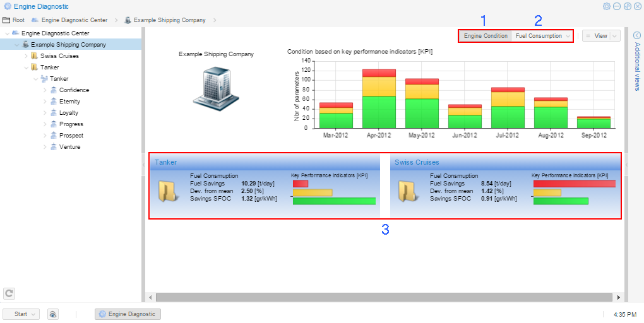The height and width of the screenshot is (323, 644).
Task: Click the Example Shipping Company breadcrumb icon
Action: [128, 20]
